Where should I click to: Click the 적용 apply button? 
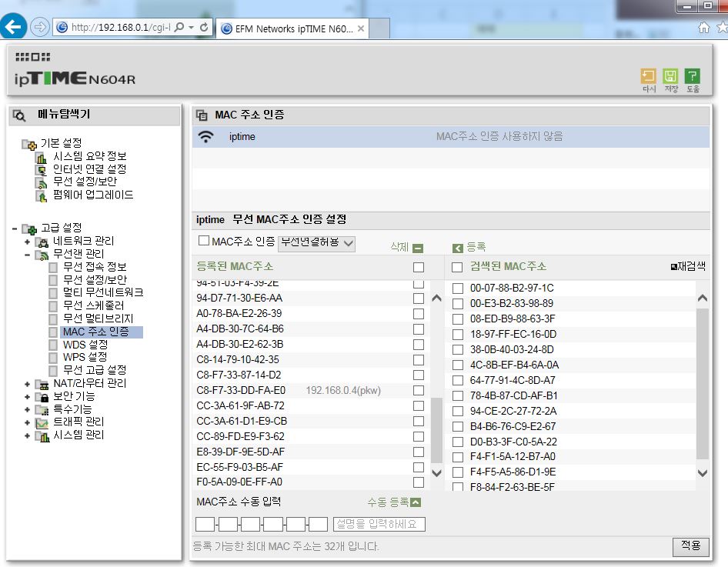pos(690,546)
